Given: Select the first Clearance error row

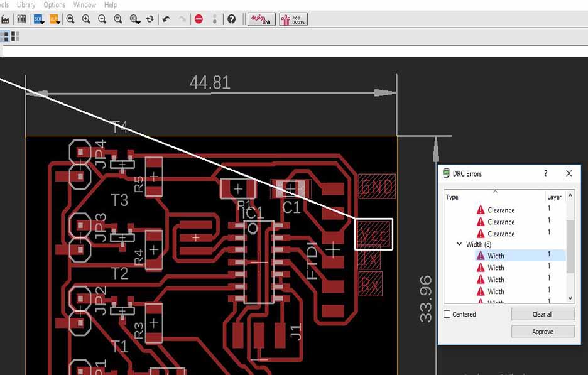Looking at the screenshot, I should [x=520, y=210].
